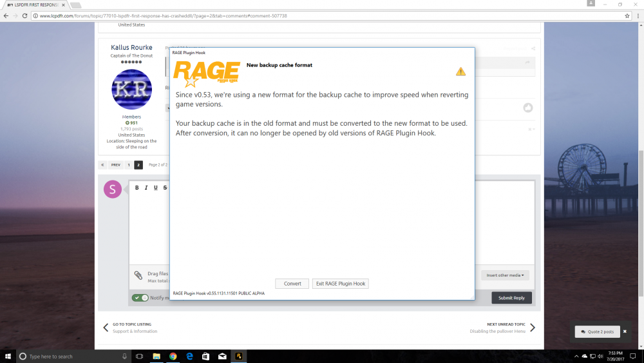Click the warning triangle icon in dialog

(461, 72)
